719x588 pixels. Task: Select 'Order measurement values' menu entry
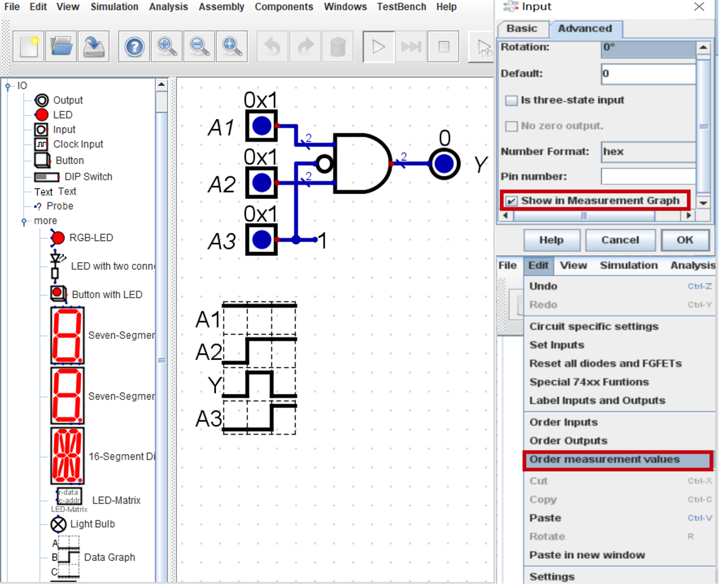coord(617,460)
